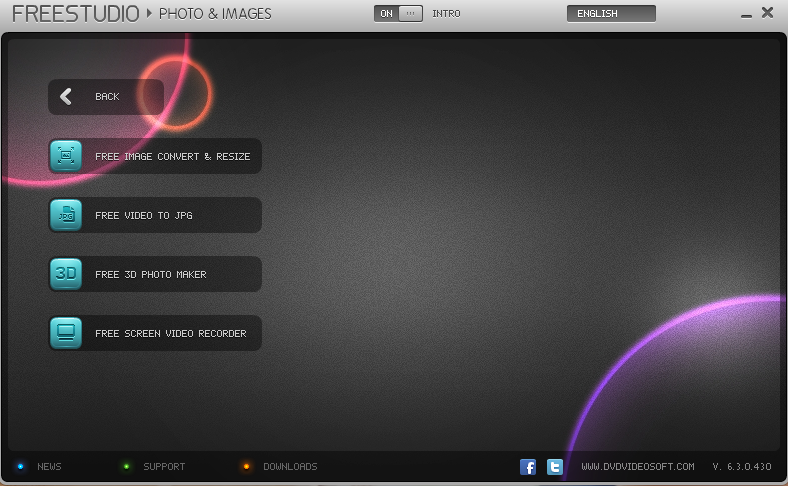Click the version 6.3.0.430 text

[742, 467]
